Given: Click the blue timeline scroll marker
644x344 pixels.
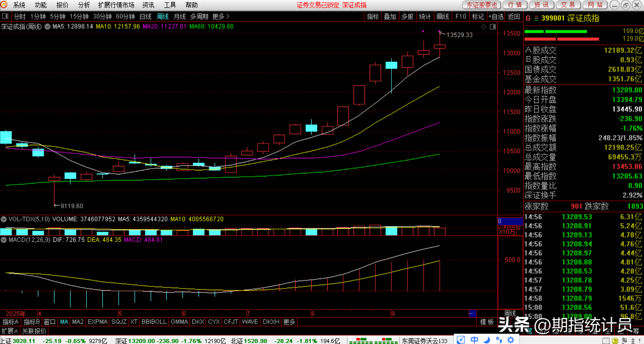Looking at the screenshot, I should 472,313.
